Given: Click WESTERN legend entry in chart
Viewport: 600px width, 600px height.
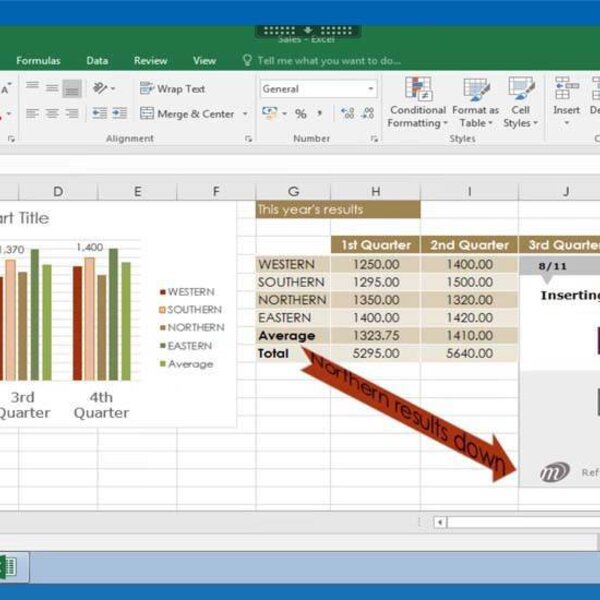Looking at the screenshot, I should (188, 292).
